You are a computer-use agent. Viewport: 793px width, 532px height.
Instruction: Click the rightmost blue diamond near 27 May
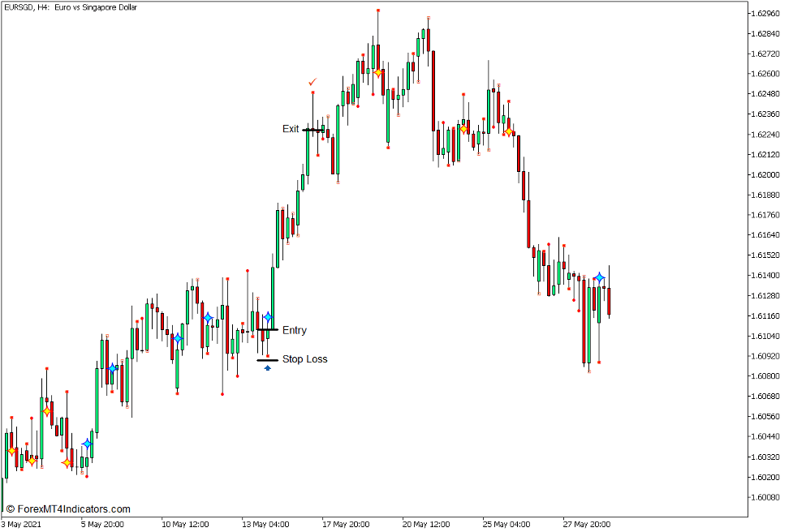600,277
